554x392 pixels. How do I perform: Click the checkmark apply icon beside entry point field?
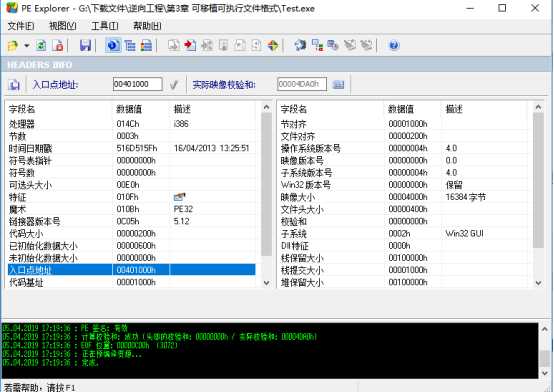point(174,84)
